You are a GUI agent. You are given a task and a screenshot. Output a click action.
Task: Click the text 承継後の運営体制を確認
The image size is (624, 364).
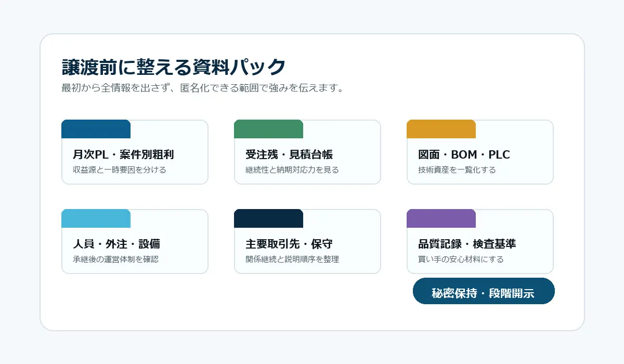(x=115, y=259)
